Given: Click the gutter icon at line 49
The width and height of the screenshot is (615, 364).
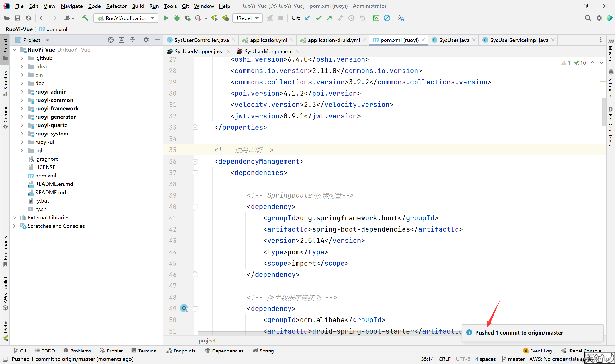Looking at the screenshot, I should [184, 308].
